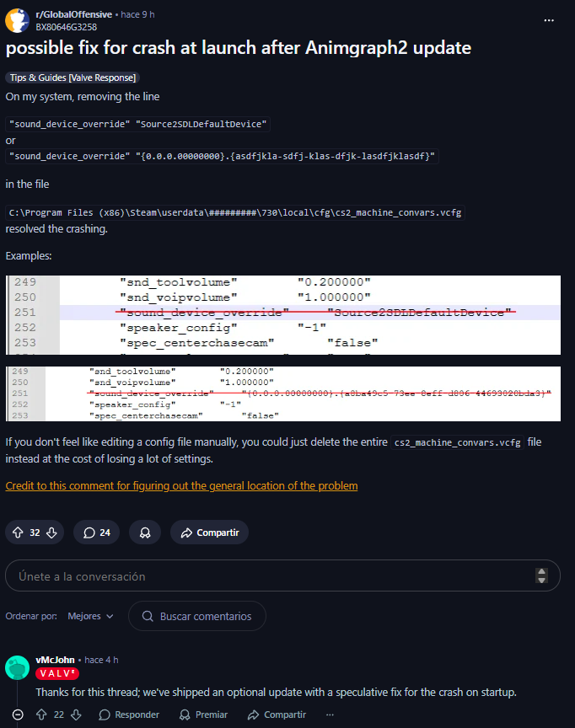Screen dimensions: 575x728
Task: Click Responder on vMcJohn's comment
Action: pyautogui.click(x=129, y=715)
